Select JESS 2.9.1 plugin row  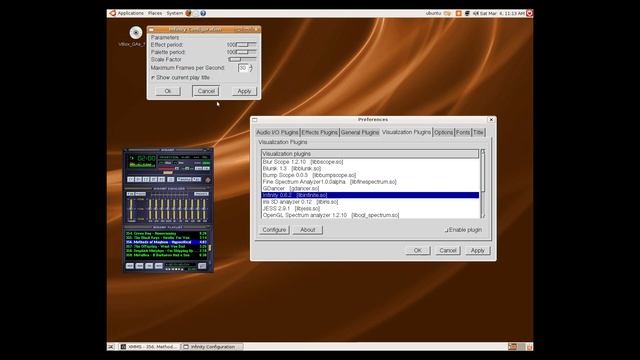pyautogui.click(x=370, y=208)
